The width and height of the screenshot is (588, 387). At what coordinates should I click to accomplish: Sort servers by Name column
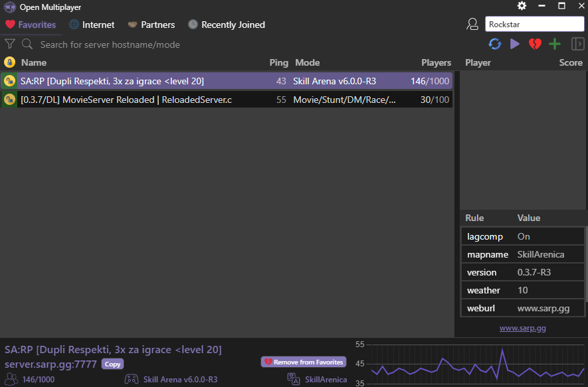(x=34, y=62)
